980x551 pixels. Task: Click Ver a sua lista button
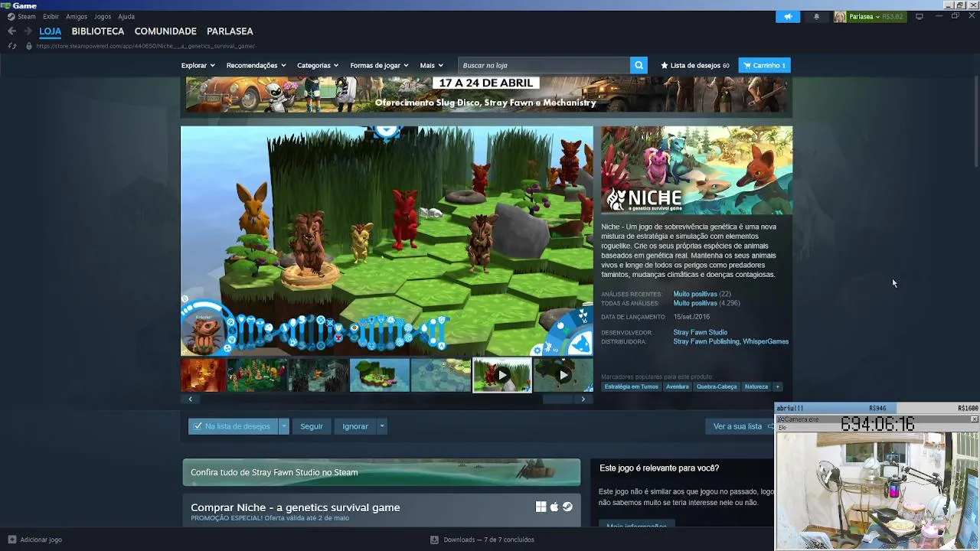pos(741,426)
